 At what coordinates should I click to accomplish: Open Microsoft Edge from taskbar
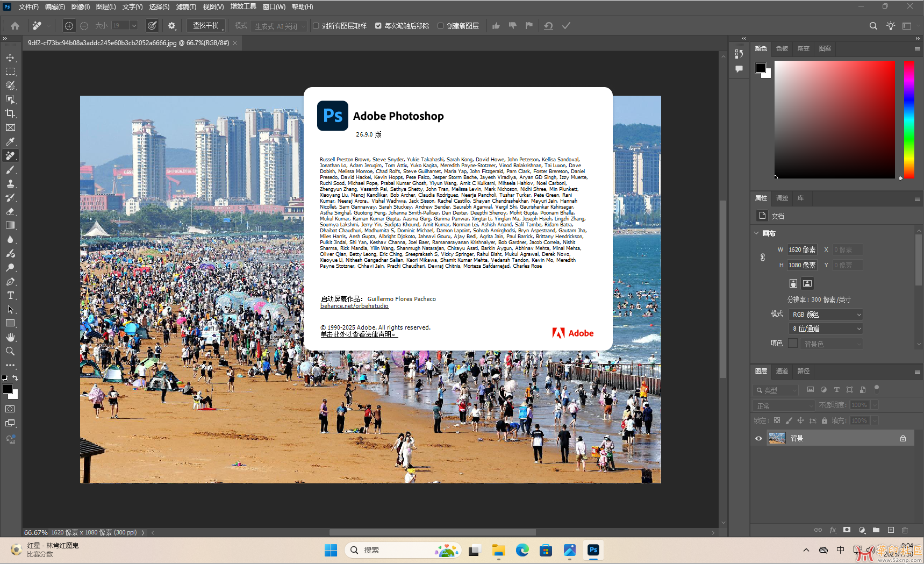[522, 550]
